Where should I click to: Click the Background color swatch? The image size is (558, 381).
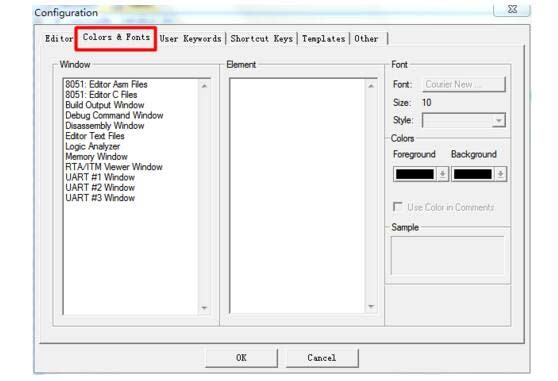pos(473,174)
